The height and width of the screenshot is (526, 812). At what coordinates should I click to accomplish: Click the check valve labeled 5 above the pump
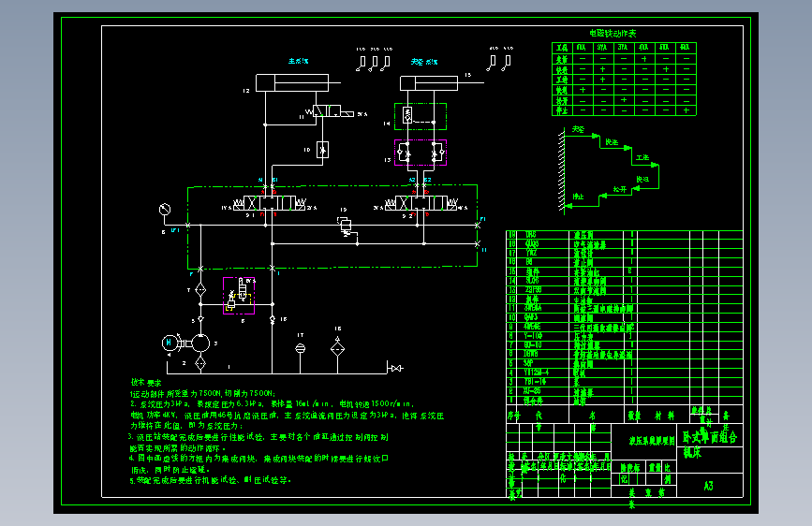click(x=201, y=319)
